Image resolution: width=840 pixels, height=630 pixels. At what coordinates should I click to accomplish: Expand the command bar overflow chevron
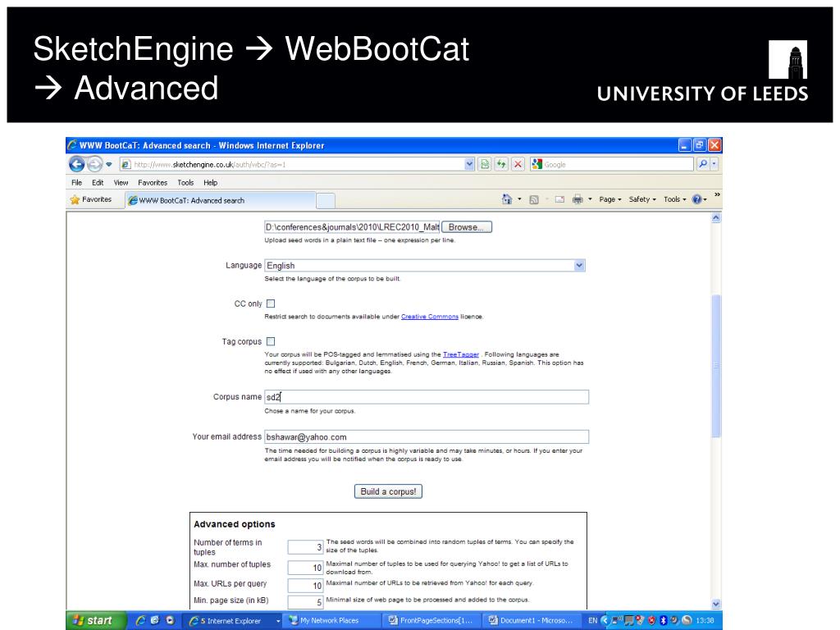point(717,194)
